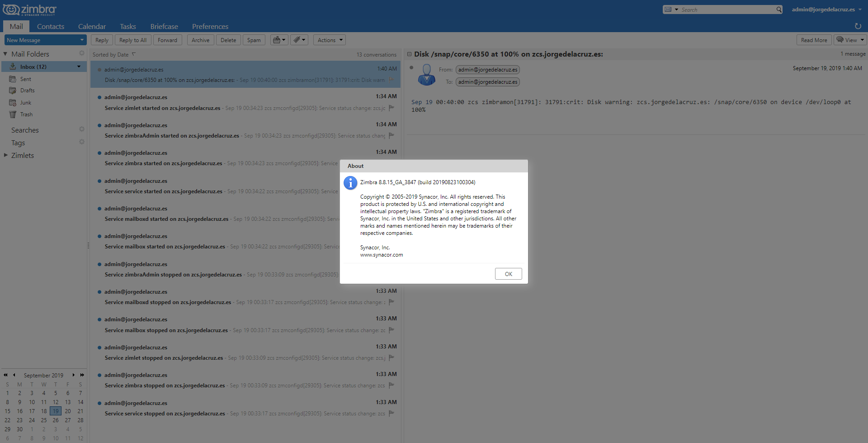The image size is (868, 443).
Task: Select September 19 in the mini calendar
Action: [56, 411]
